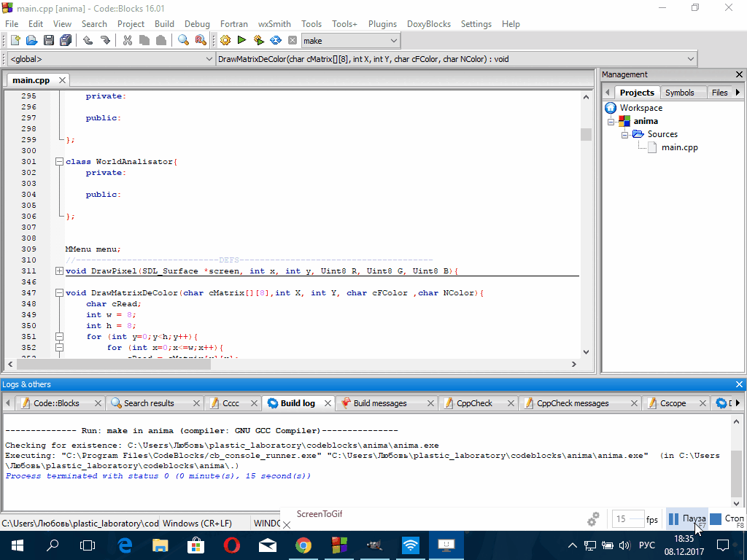This screenshot has height=560, width=747.
Task: Open the DoxyBlocks menu
Action: tap(429, 24)
